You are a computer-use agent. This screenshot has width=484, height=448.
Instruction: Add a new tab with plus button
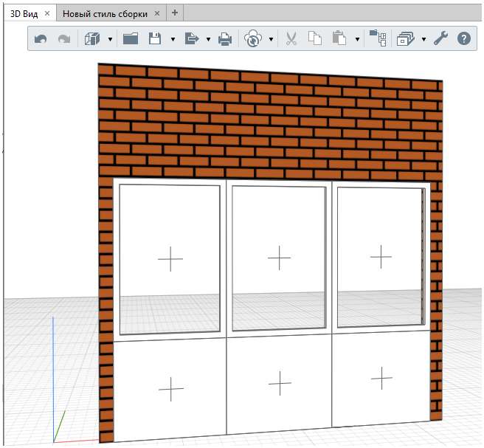pyautogui.click(x=175, y=13)
